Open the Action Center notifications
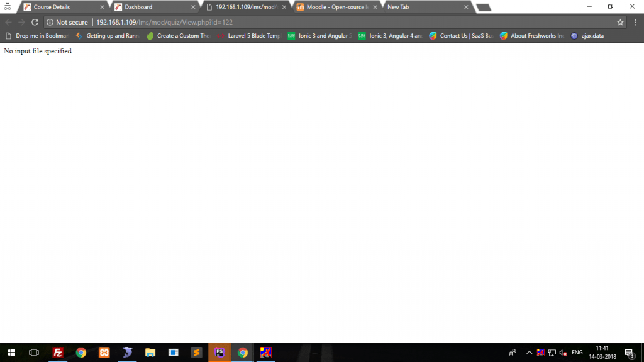The image size is (644, 362). point(628,353)
